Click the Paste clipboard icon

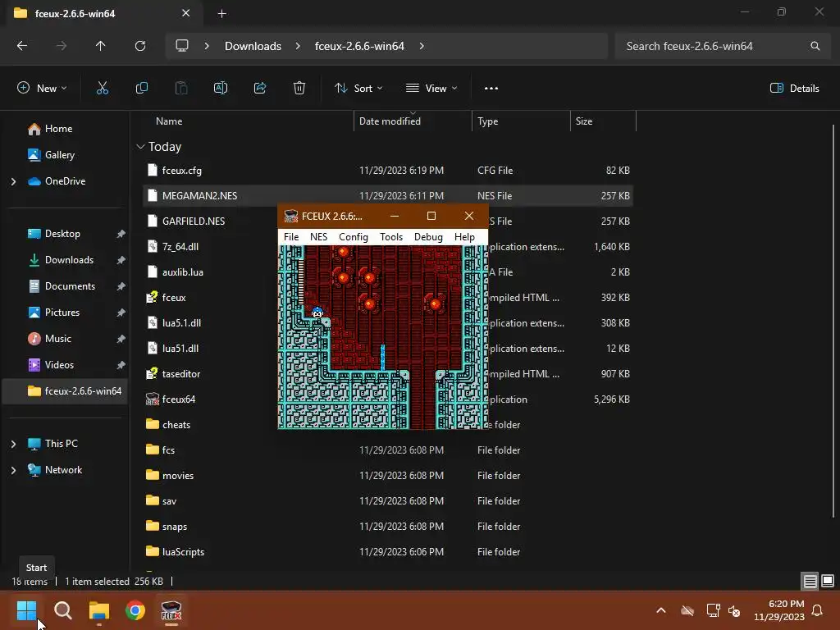(x=181, y=89)
